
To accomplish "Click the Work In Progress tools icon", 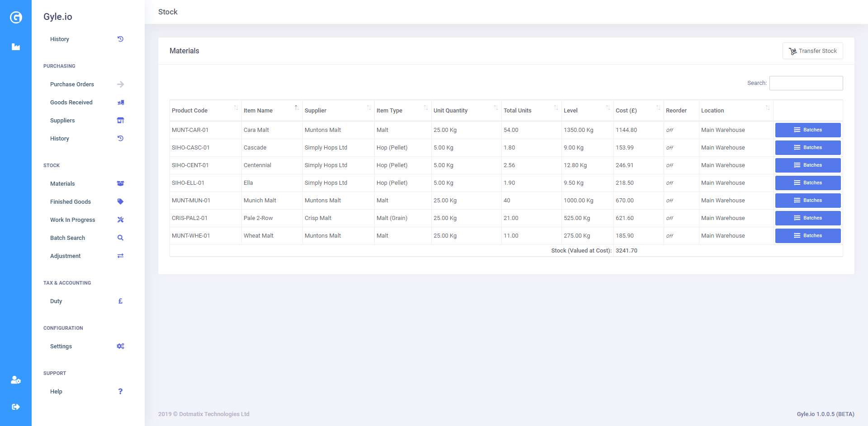I will 120,220.
